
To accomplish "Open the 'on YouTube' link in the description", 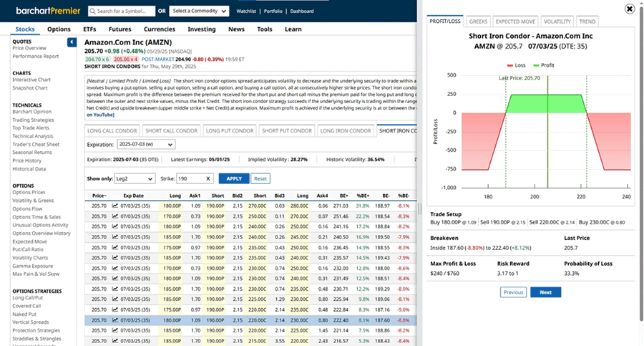I will tap(100, 115).
